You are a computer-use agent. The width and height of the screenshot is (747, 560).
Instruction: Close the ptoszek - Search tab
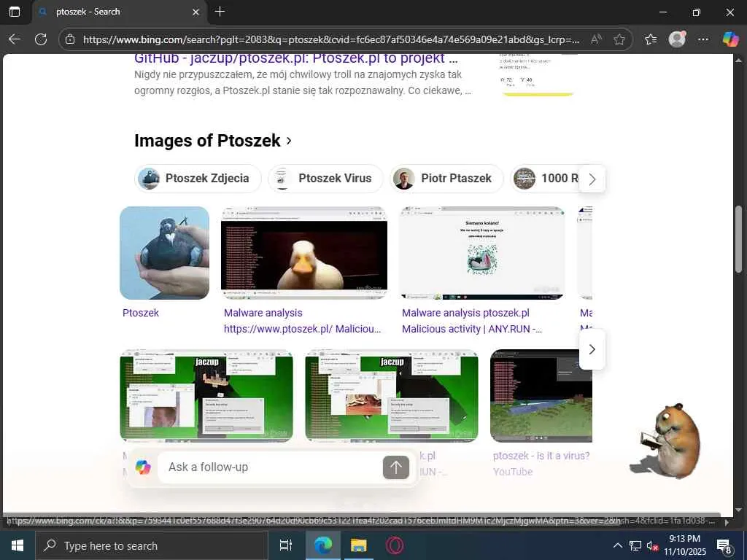196,12
